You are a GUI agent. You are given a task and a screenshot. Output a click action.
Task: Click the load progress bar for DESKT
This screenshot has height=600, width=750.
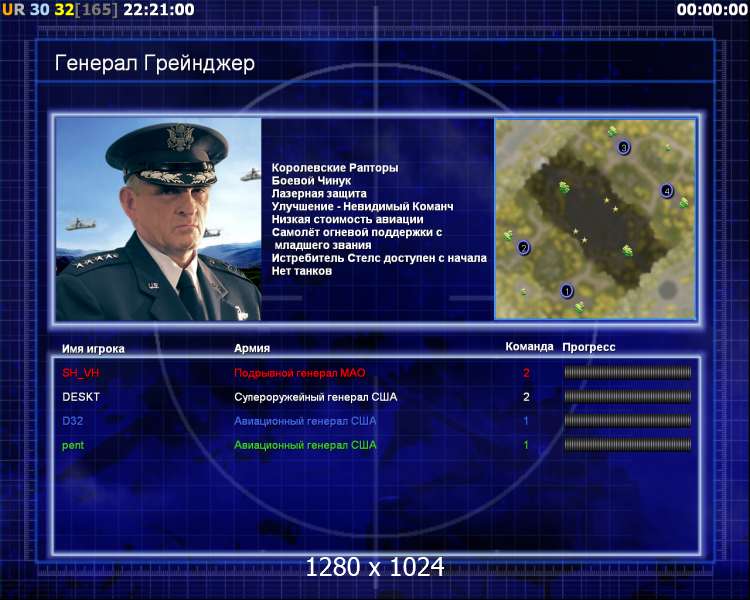(628, 396)
